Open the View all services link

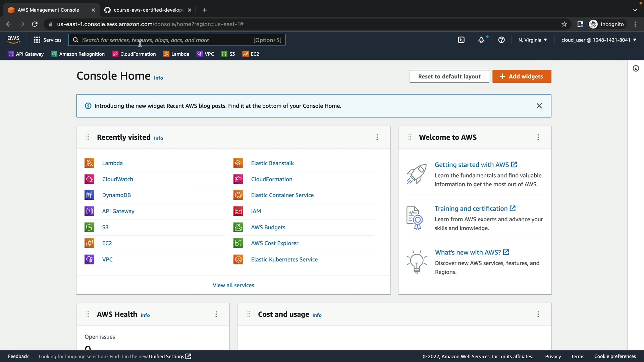[233, 285]
